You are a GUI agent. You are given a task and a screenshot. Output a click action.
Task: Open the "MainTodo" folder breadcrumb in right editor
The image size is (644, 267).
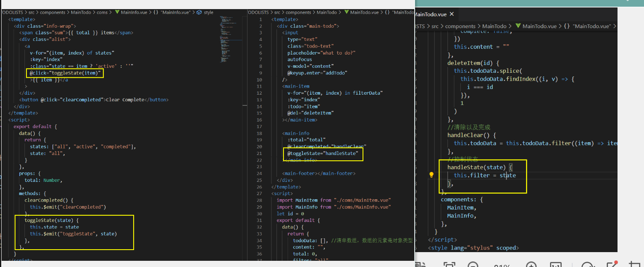[x=494, y=26]
